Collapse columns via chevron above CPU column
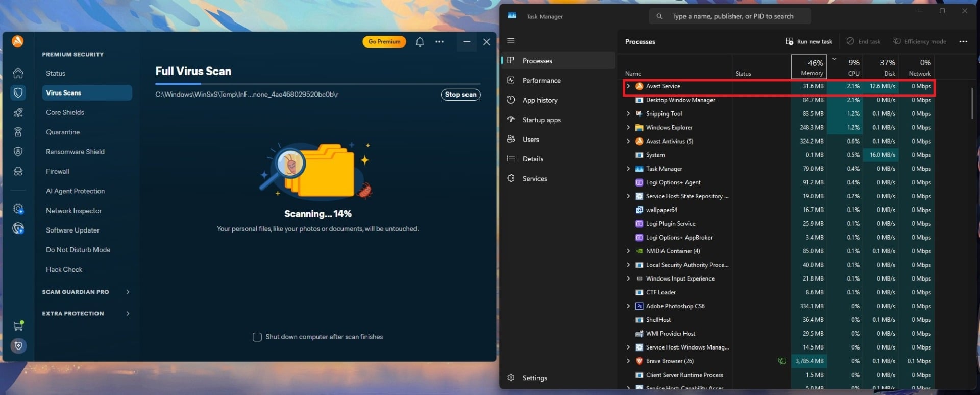 (834, 59)
